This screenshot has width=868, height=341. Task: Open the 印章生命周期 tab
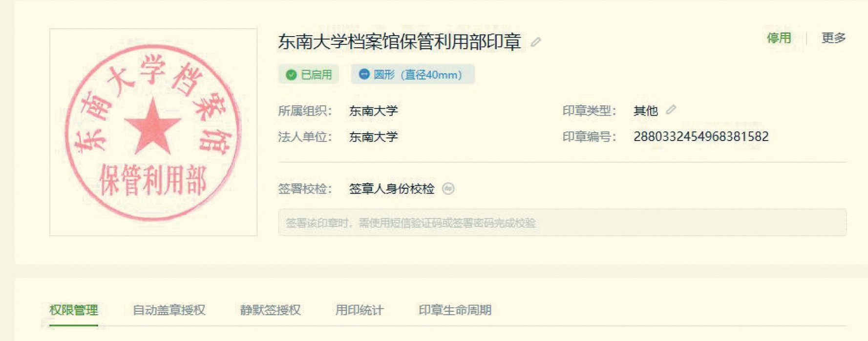pyautogui.click(x=455, y=310)
